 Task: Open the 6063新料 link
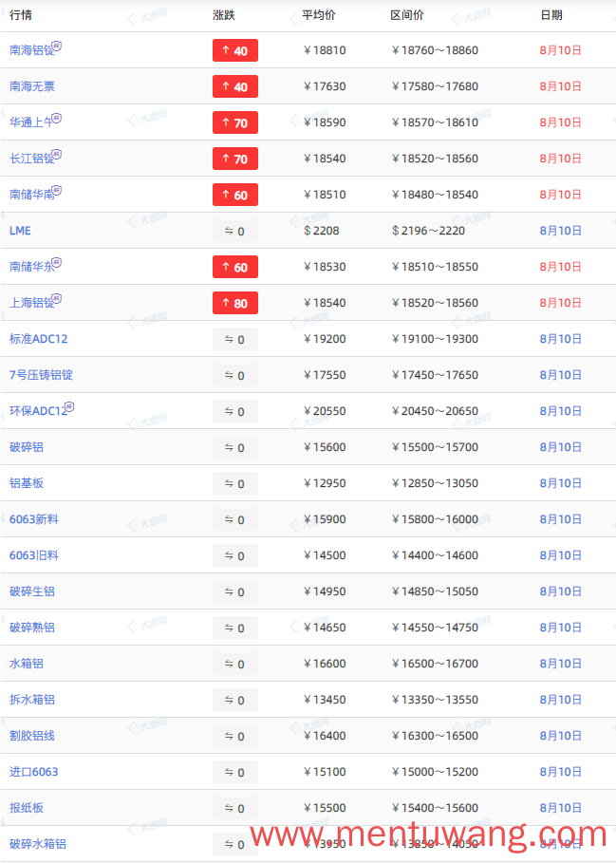click(34, 519)
